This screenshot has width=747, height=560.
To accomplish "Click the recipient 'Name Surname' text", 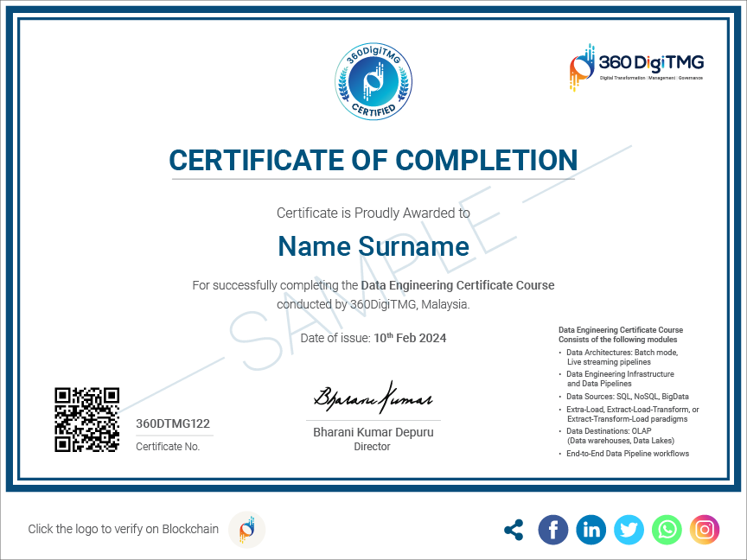I will 373,246.
